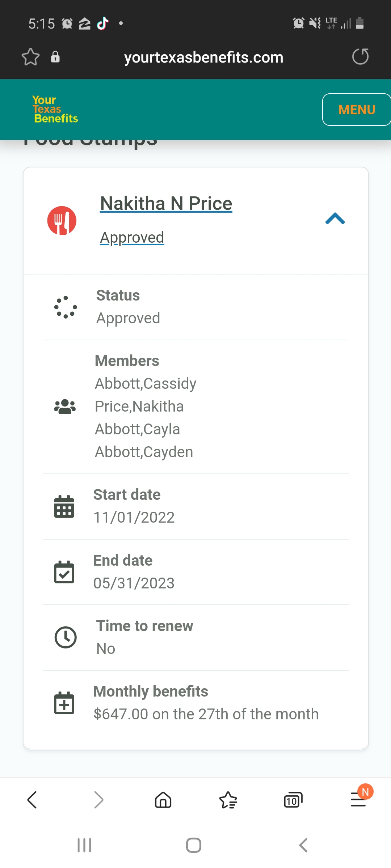The width and height of the screenshot is (391, 868).
Task: Tap the Android system back button
Action: [x=303, y=845]
